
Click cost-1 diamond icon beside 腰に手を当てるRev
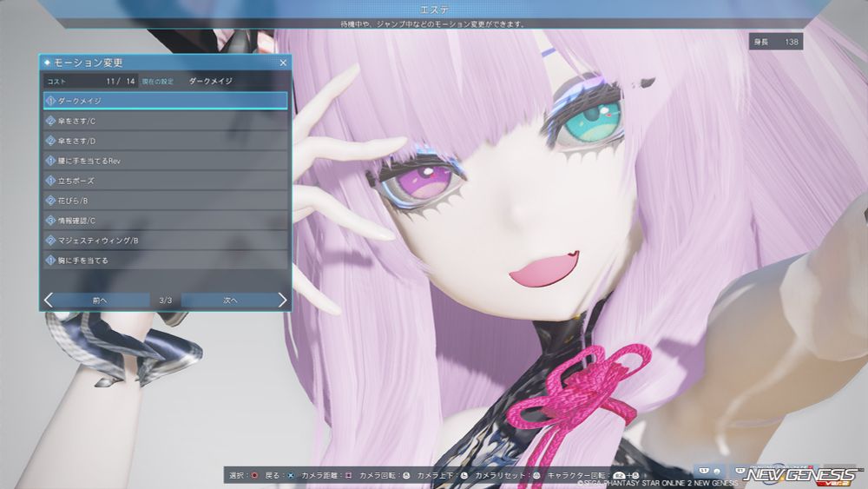coord(50,161)
